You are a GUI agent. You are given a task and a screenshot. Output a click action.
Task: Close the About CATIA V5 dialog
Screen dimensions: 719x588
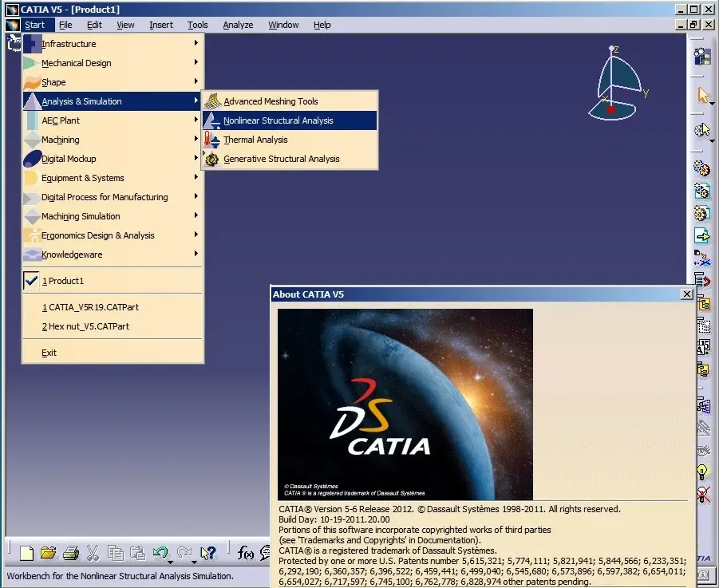pos(686,294)
